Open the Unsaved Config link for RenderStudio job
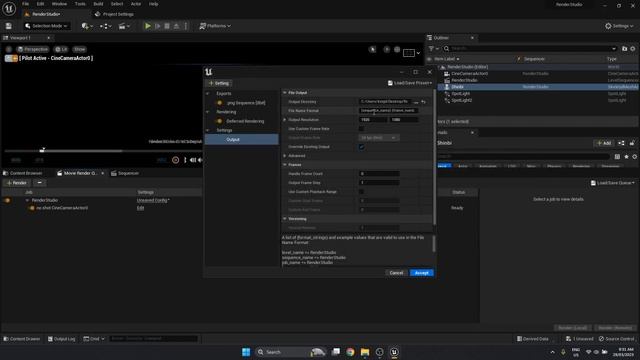 [x=153, y=200]
